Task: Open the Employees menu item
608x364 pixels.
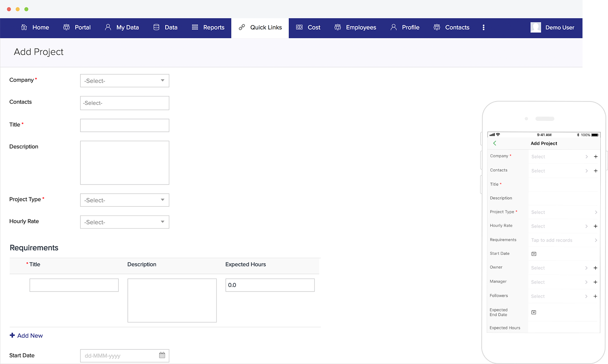Action: click(355, 28)
